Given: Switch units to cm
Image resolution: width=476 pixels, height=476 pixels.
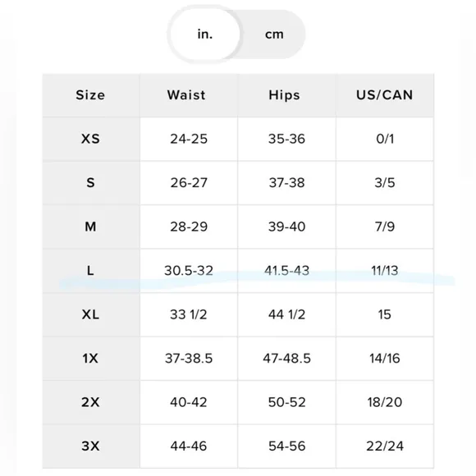Looking at the screenshot, I should click(274, 34).
